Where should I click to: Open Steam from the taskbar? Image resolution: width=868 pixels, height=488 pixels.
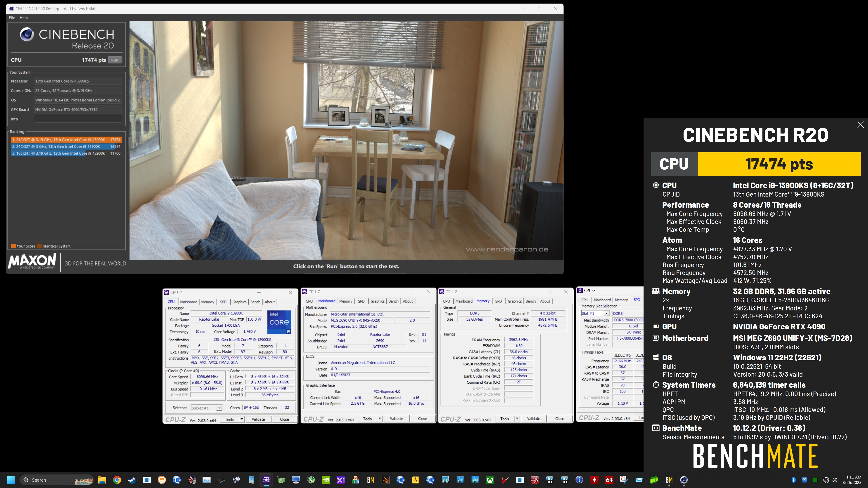[132, 480]
